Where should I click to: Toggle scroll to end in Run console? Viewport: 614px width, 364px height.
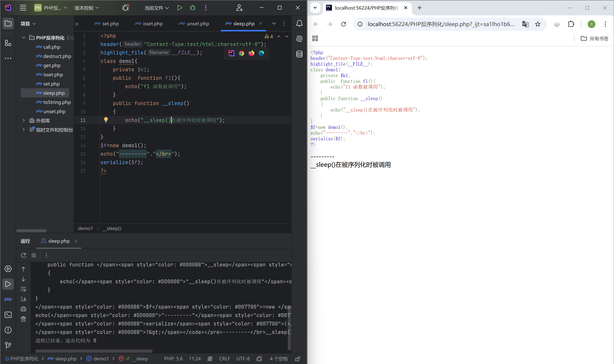(x=23, y=299)
